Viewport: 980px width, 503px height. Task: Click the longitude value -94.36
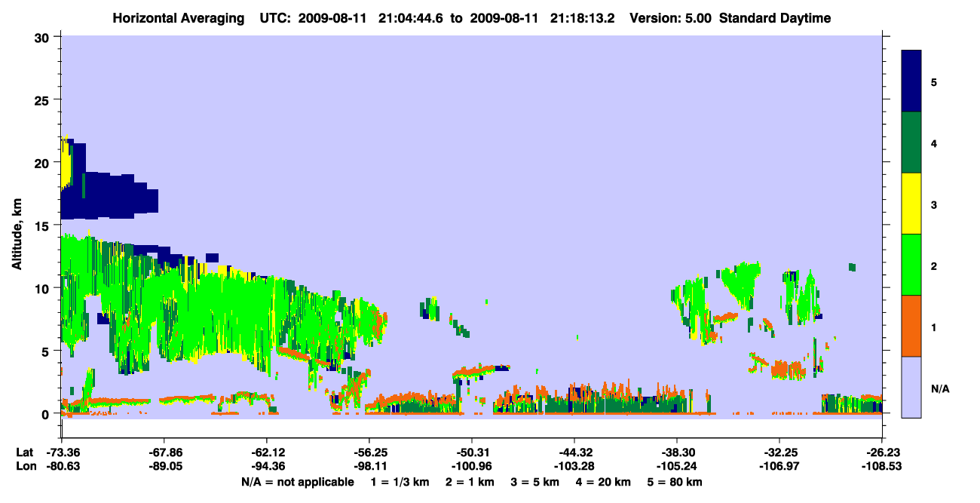pyautogui.click(x=266, y=466)
